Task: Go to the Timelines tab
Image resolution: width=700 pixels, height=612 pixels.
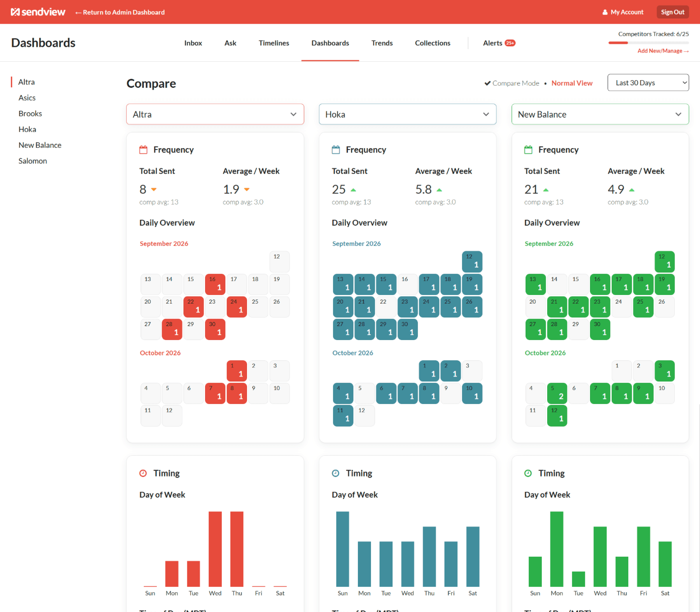Action: [x=274, y=43]
